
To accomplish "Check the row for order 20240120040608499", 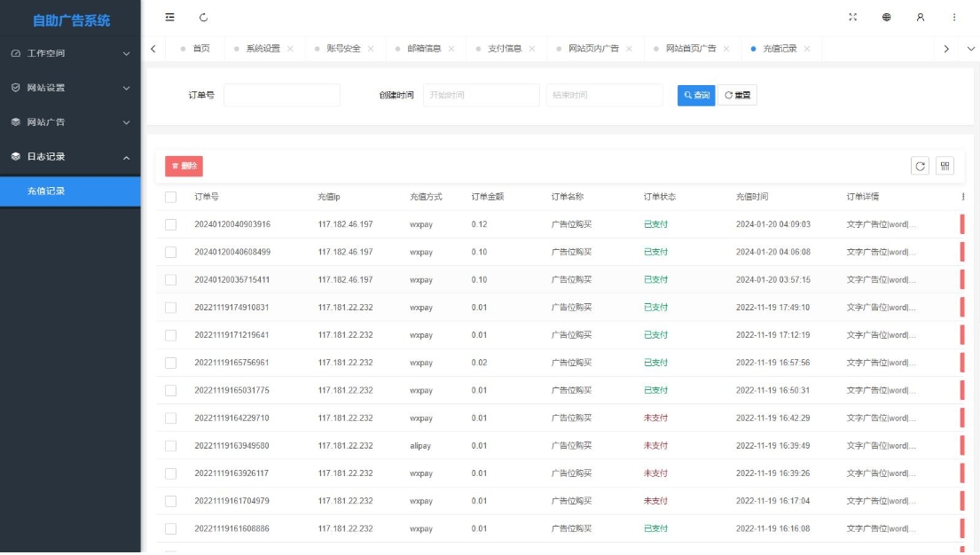I will coord(170,252).
